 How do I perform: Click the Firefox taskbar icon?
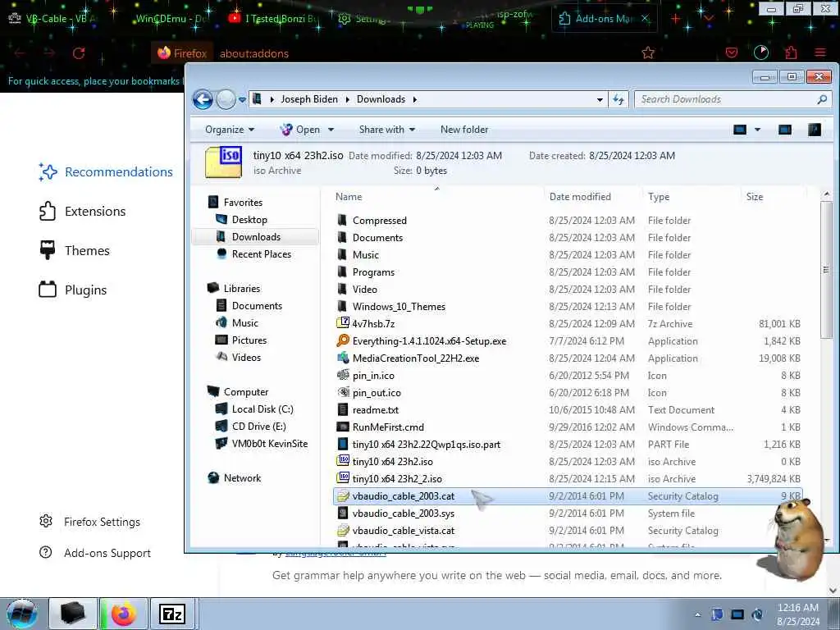124,614
